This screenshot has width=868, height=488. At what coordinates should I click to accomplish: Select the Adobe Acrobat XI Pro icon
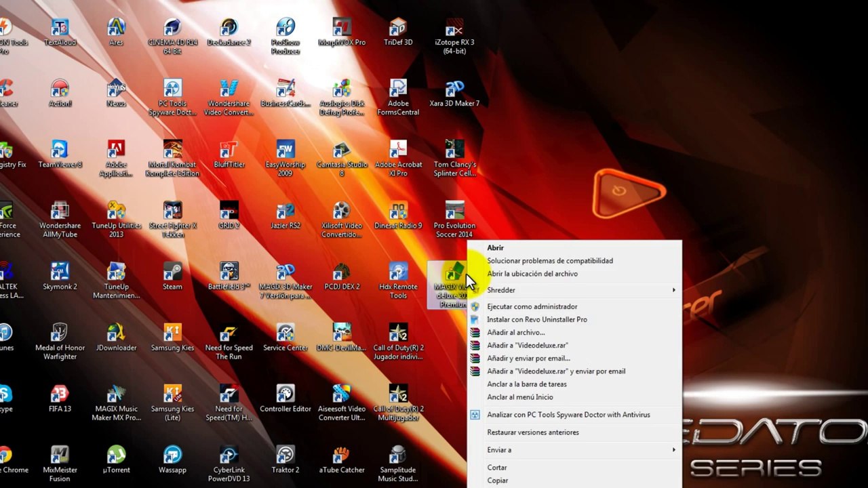398,159
